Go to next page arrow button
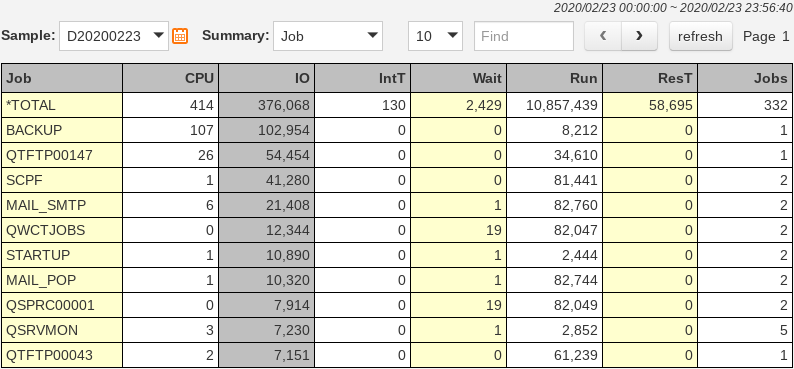 coord(640,36)
